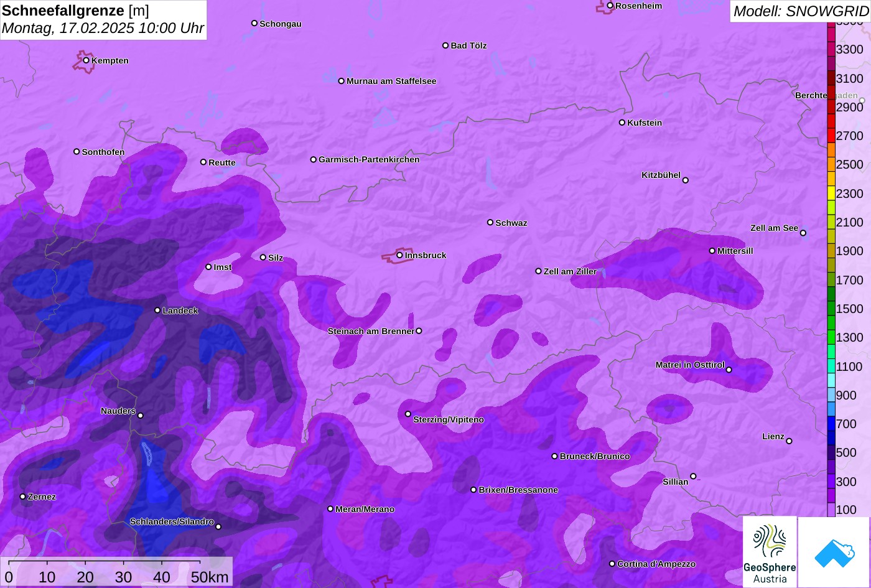Click the 20 mark on the scale bar
Viewport: 871px width, 588px height.
point(85,577)
